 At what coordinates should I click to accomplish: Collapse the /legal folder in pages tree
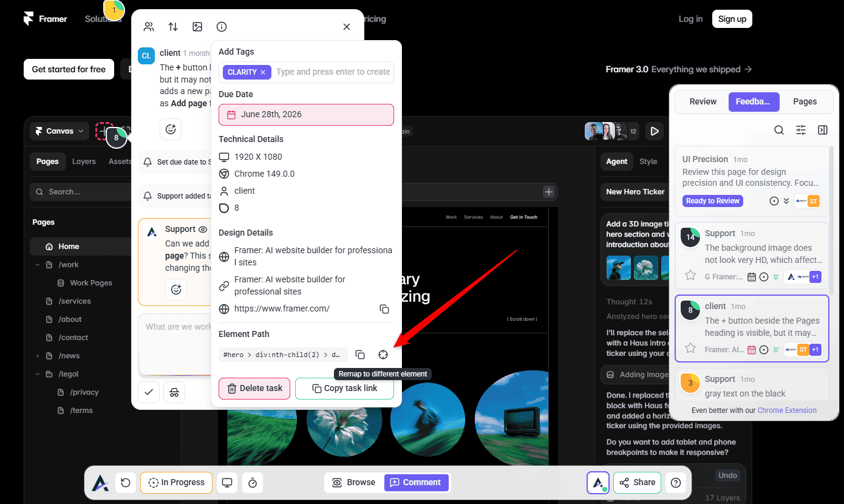(38, 374)
